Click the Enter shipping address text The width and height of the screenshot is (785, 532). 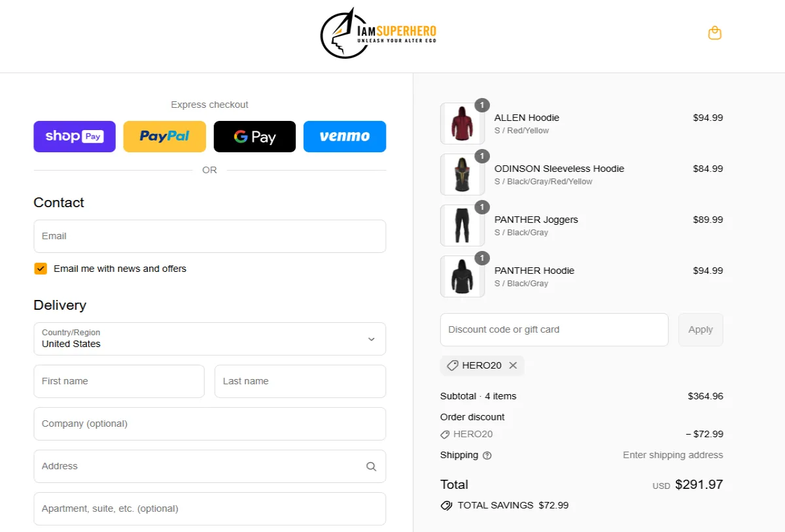pyautogui.click(x=673, y=455)
